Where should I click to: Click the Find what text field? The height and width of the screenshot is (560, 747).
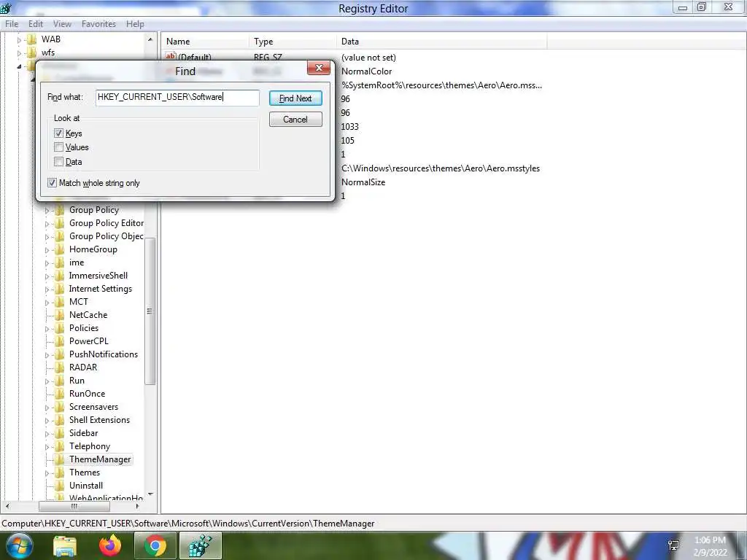tap(177, 97)
